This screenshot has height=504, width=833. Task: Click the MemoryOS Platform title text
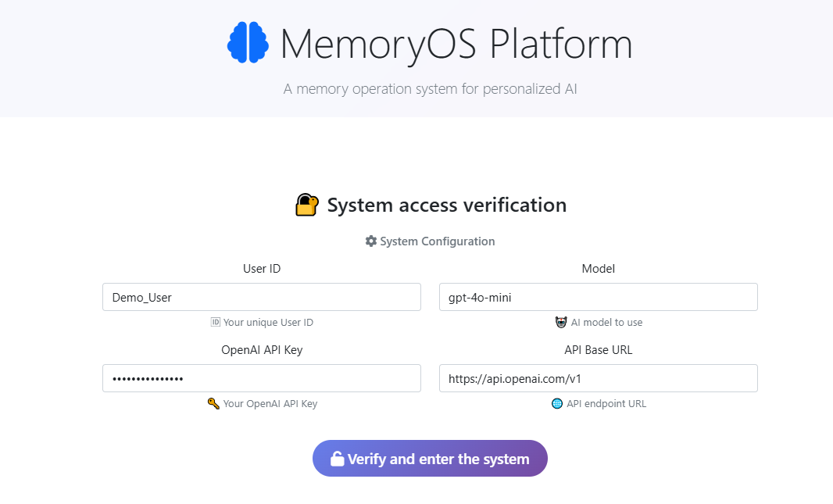click(x=456, y=45)
